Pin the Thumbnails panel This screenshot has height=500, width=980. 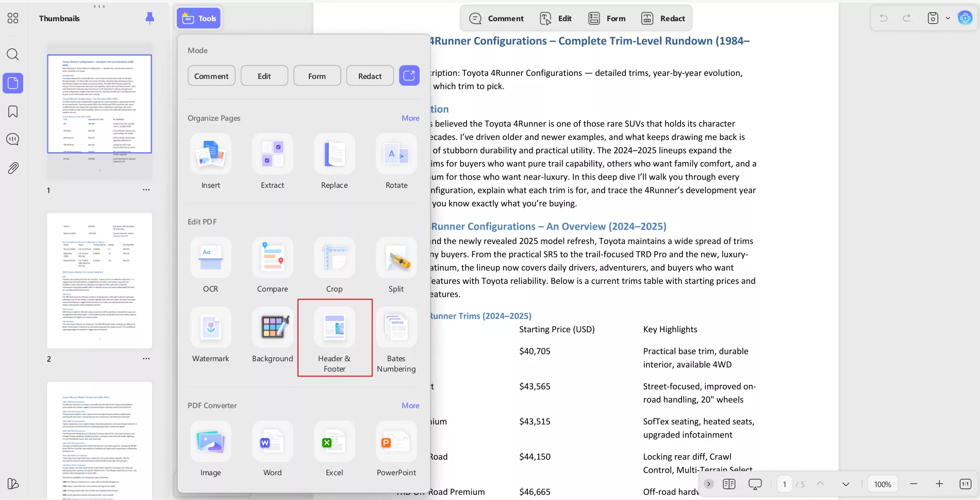[150, 18]
